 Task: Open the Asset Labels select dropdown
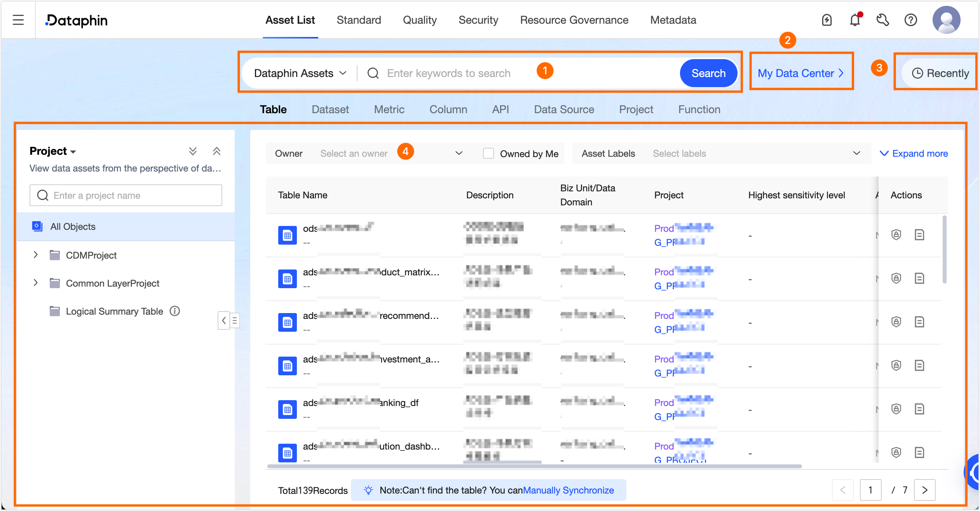point(757,154)
